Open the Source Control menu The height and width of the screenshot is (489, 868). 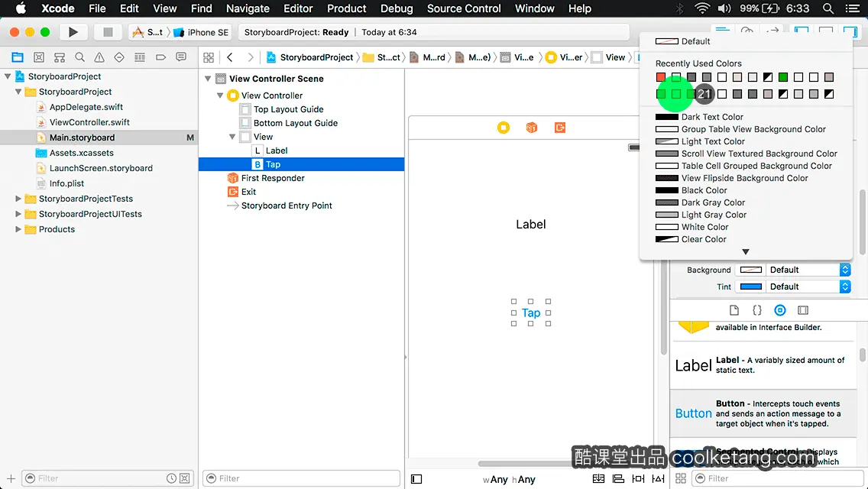click(x=464, y=8)
